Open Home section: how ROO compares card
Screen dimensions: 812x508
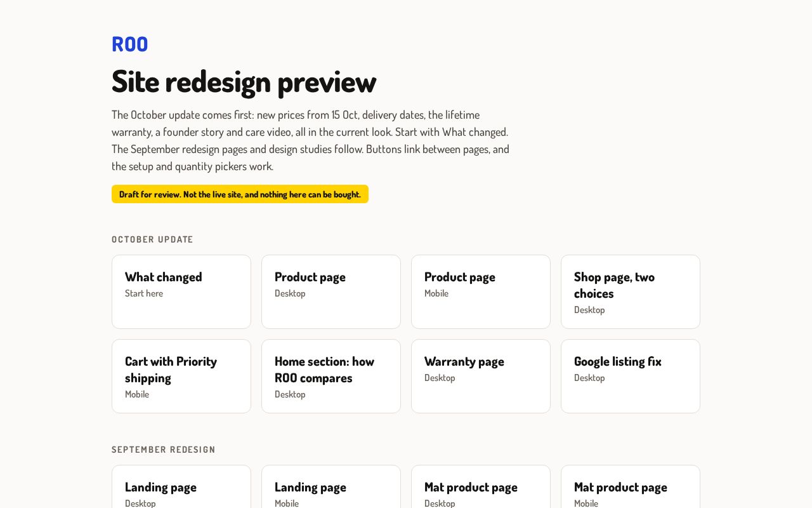pyautogui.click(x=331, y=376)
